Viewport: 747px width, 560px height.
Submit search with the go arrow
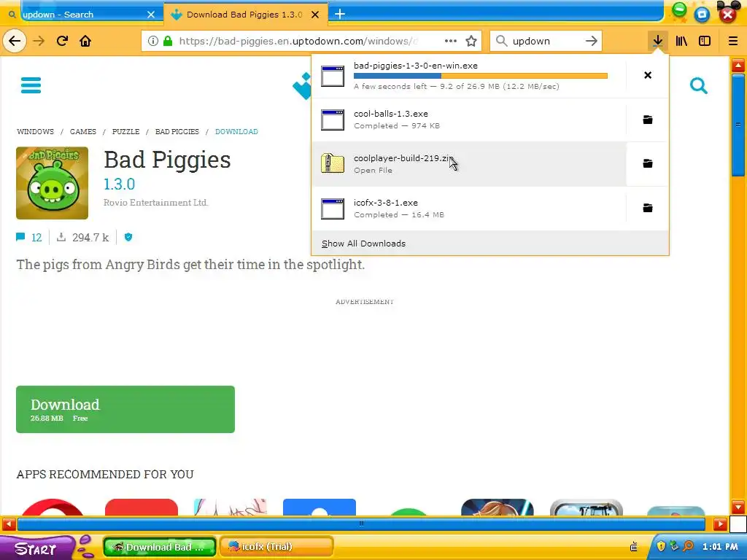click(x=591, y=41)
